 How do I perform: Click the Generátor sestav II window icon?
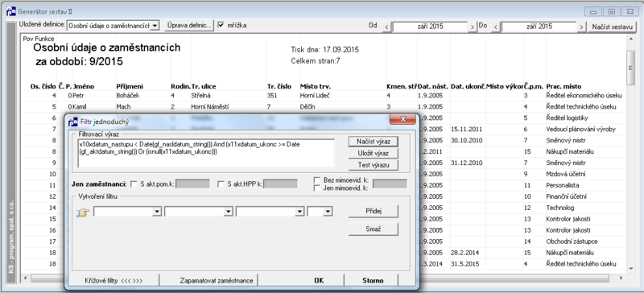10,11
